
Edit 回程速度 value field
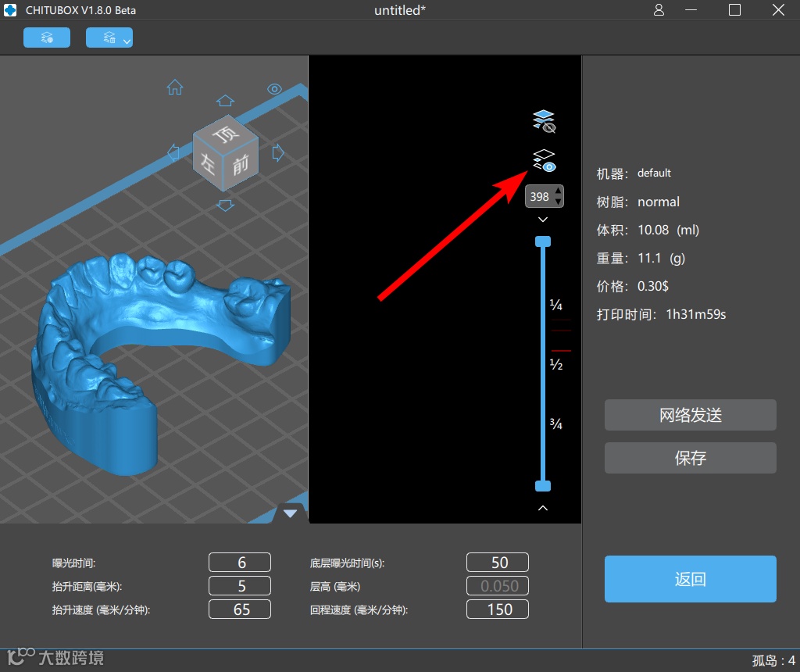point(498,609)
